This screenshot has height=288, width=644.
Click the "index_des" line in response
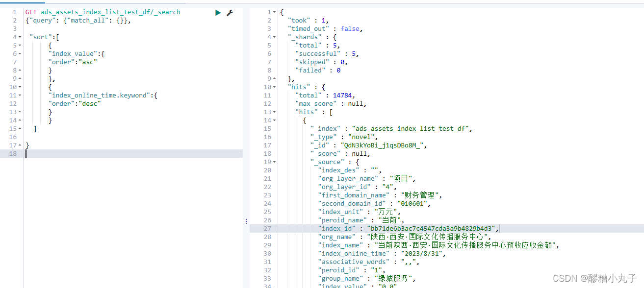350,170
